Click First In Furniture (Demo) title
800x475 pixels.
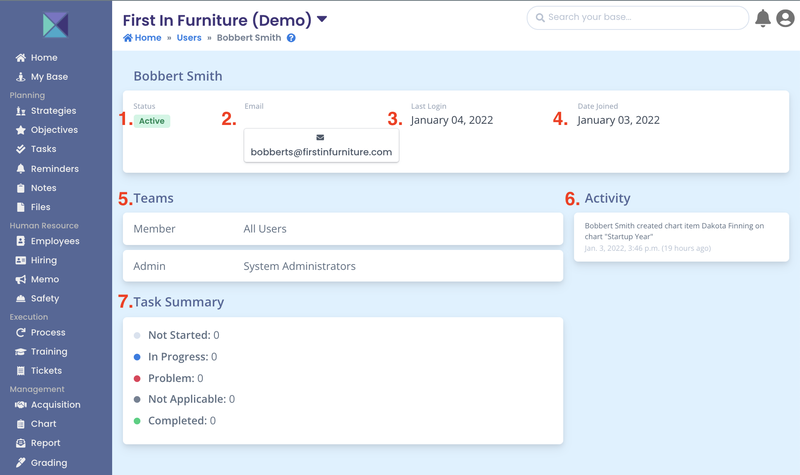[x=217, y=20]
